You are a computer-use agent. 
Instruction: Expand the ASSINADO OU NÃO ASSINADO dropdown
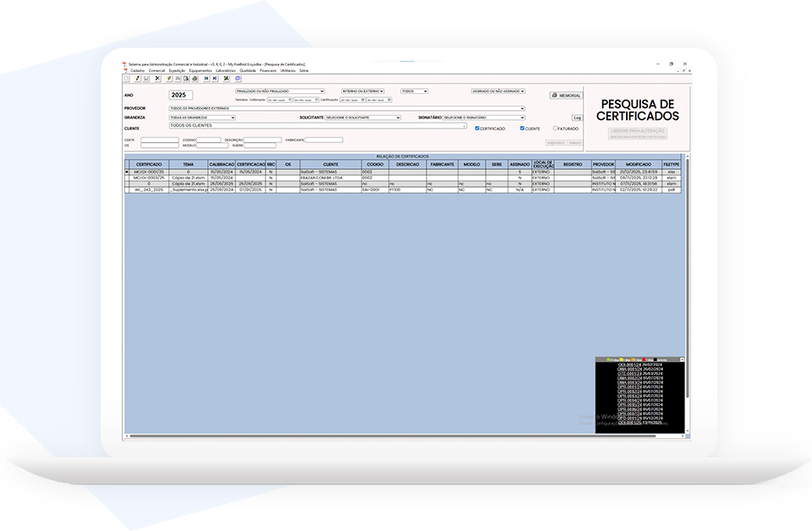coord(498,91)
